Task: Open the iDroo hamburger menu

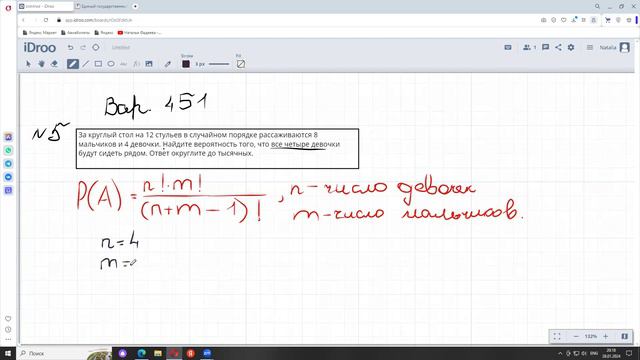Action: [x=590, y=47]
